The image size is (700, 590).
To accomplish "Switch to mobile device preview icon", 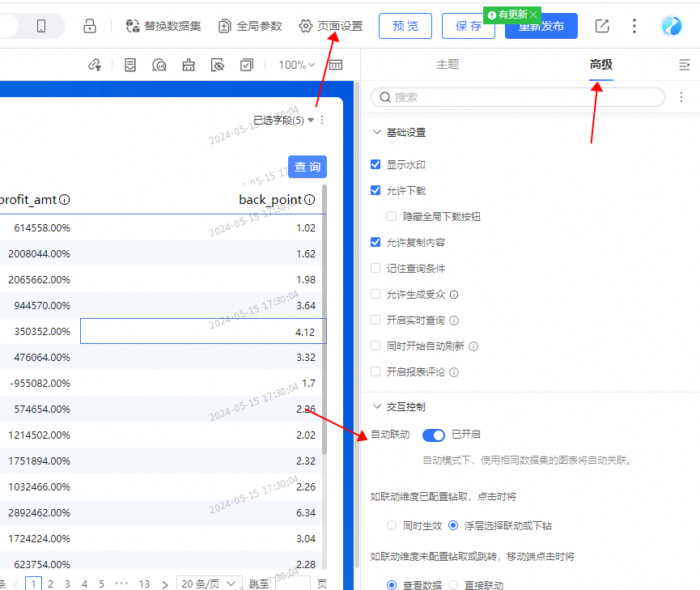I will (x=41, y=26).
